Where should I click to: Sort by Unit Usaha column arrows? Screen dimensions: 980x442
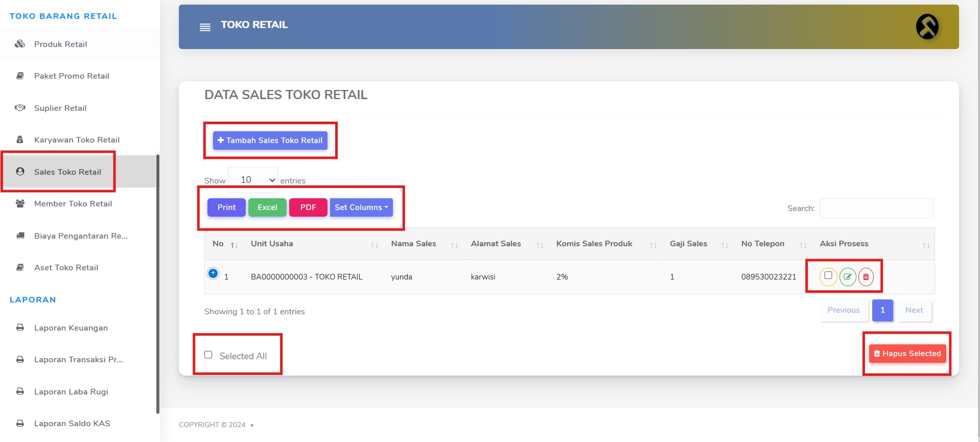375,245
